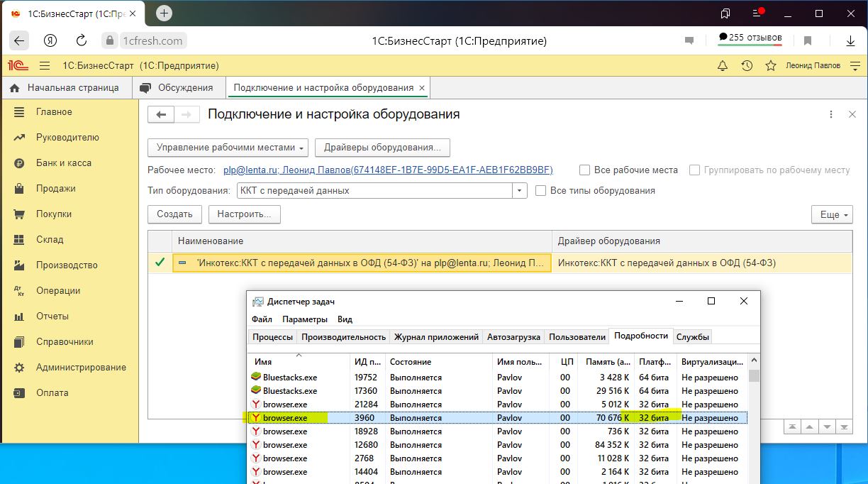Click list scroll-to-top arrow button
868x484 pixels.
(792, 427)
